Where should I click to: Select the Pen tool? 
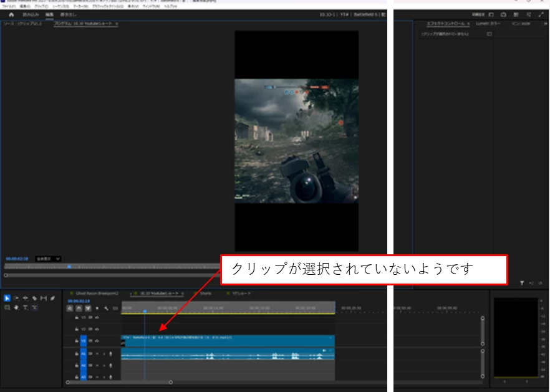(52, 298)
